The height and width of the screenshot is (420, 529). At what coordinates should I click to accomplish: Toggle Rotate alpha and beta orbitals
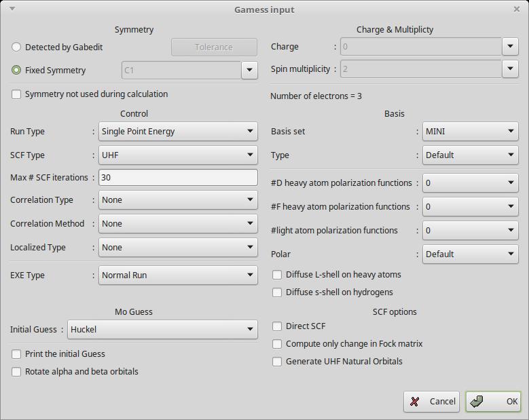click(x=17, y=372)
